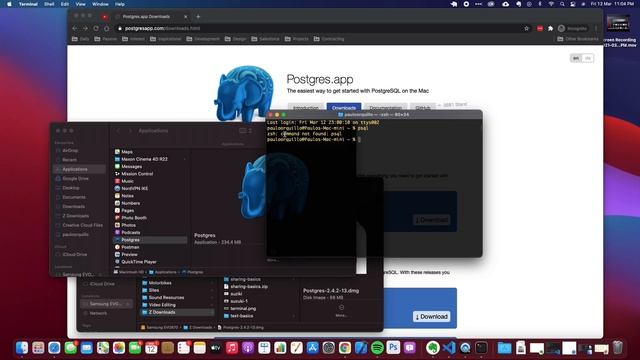Select Applications in Finder sidebar
This screenshot has height=360, width=640.
(x=80, y=169)
